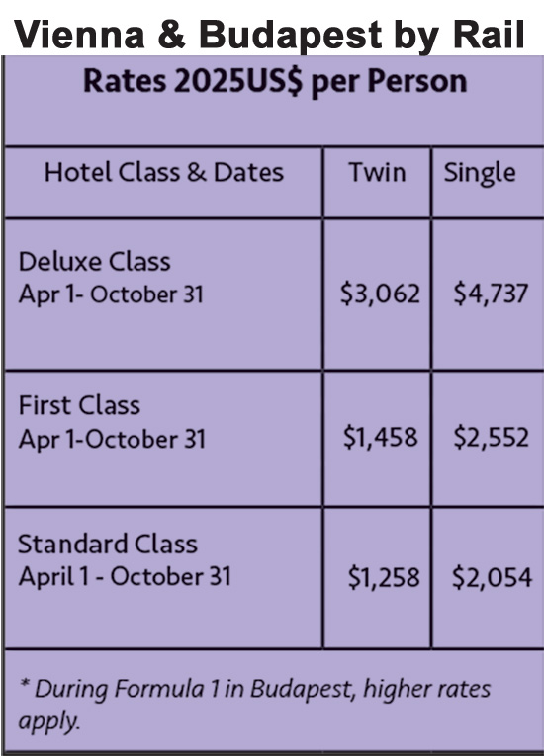Click the Vienna & Budapest by Rail title

click(x=269, y=35)
